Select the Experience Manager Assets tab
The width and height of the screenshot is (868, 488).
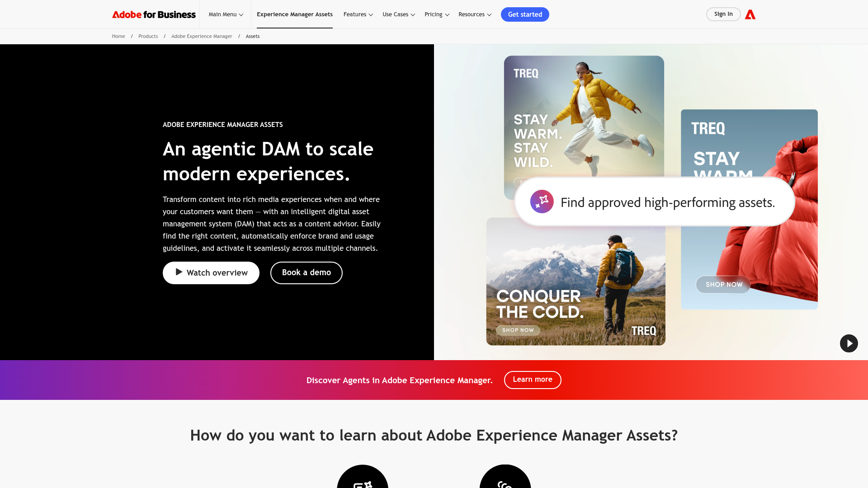[294, 14]
